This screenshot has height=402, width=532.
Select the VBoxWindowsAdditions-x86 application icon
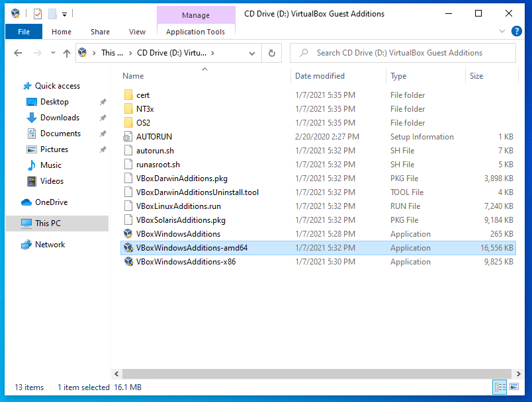(128, 262)
